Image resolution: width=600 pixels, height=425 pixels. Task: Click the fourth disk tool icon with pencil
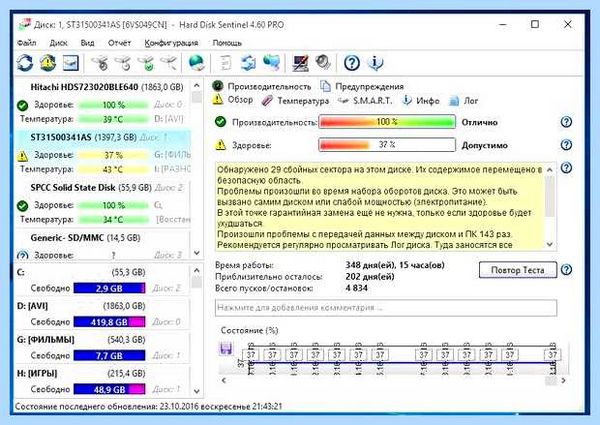[168, 63]
